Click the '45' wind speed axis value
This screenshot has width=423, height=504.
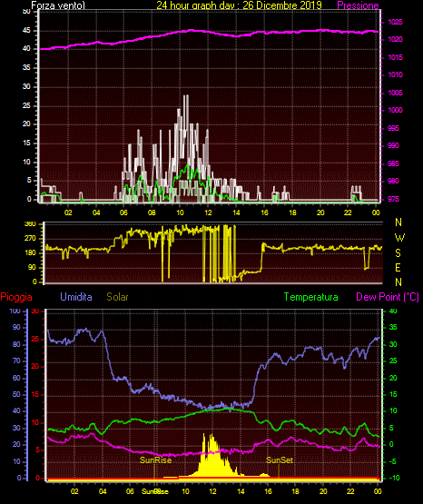click(26, 31)
